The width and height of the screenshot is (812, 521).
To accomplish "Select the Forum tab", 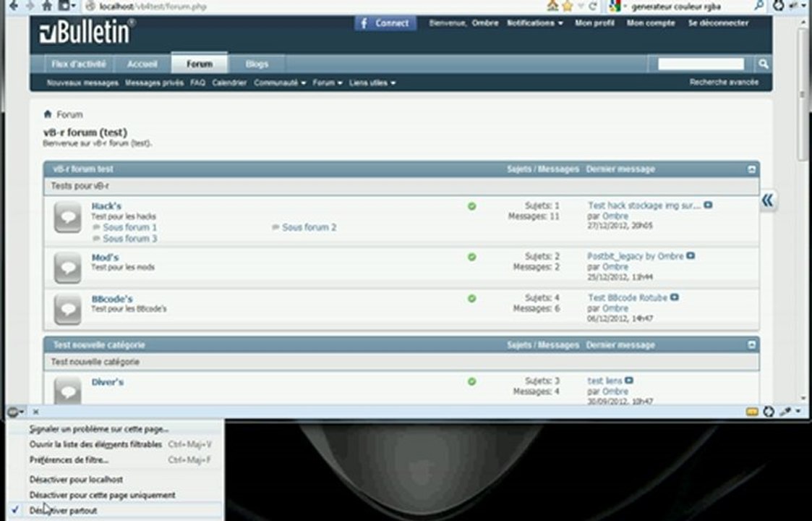I will (200, 64).
